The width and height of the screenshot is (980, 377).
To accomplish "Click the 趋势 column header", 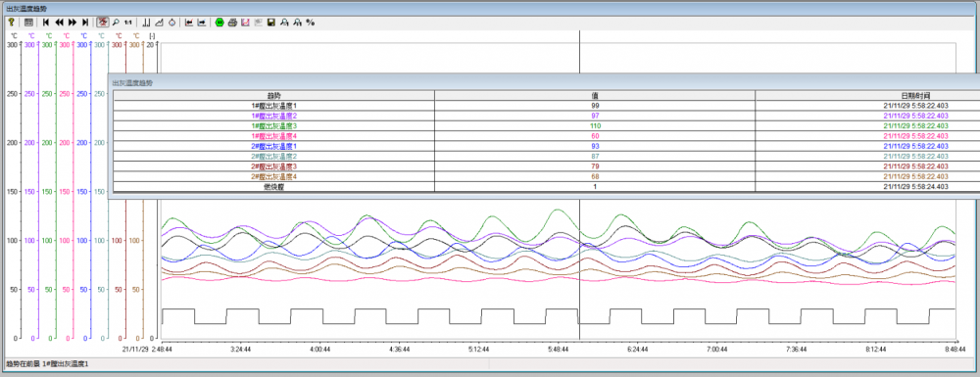I will click(273, 96).
